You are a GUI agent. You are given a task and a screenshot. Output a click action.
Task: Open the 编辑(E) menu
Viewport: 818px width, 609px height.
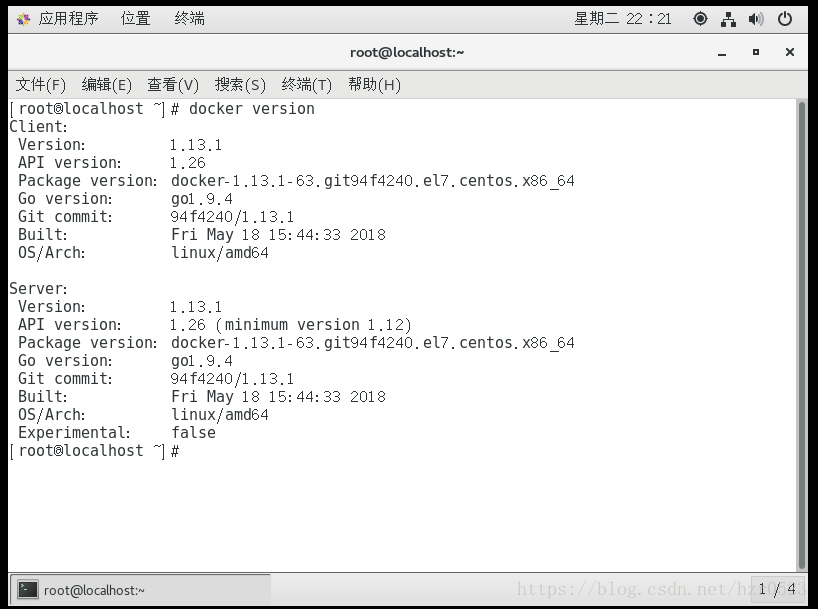pos(106,85)
